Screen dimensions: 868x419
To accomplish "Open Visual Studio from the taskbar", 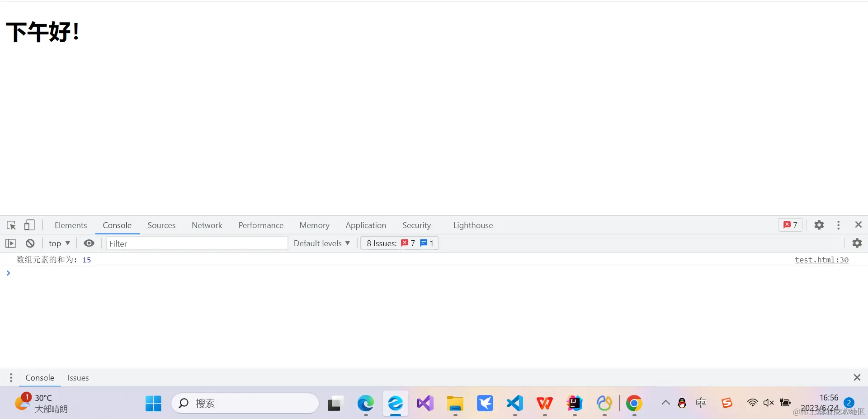I will tap(425, 403).
